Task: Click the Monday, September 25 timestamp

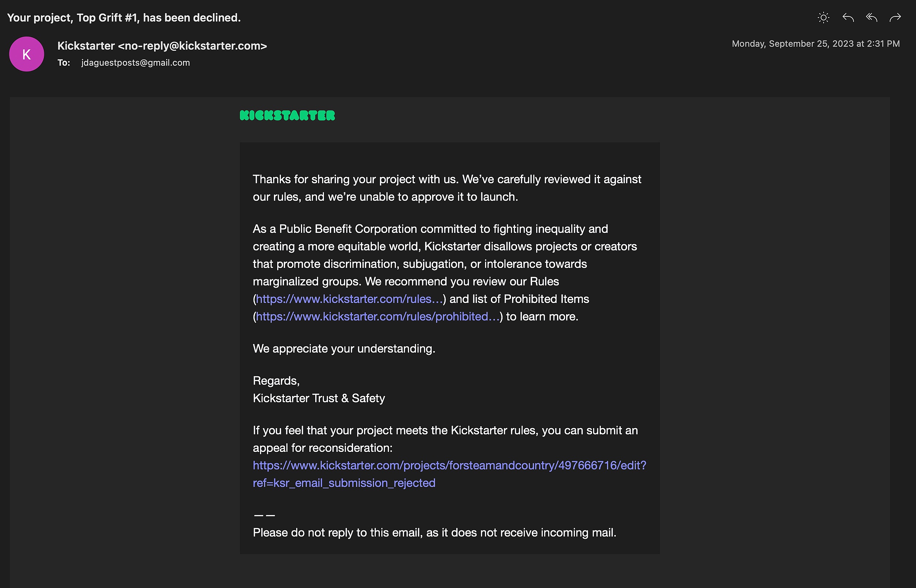Action: [x=815, y=44]
